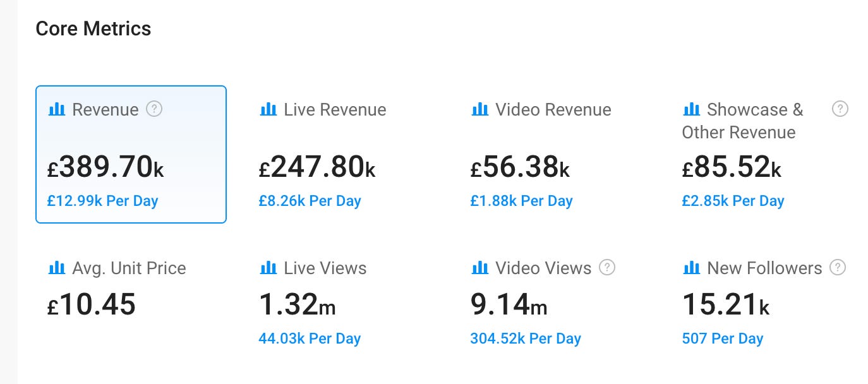Click the 1.32m live views value
Image resolution: width=868 pixels, height=384 pixels.
298,304
